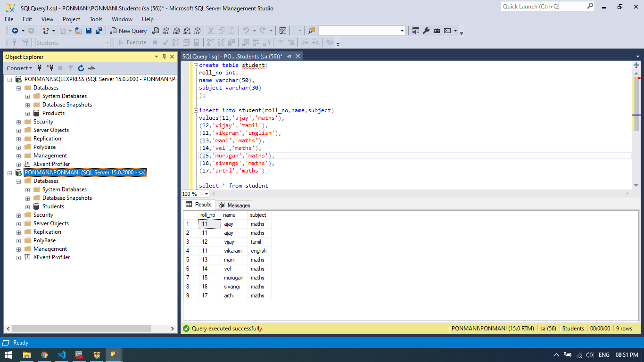Viewport: 644px width, 362px height.
Task: Select the New MDX Query icon
Action: [x=166, y=30]
